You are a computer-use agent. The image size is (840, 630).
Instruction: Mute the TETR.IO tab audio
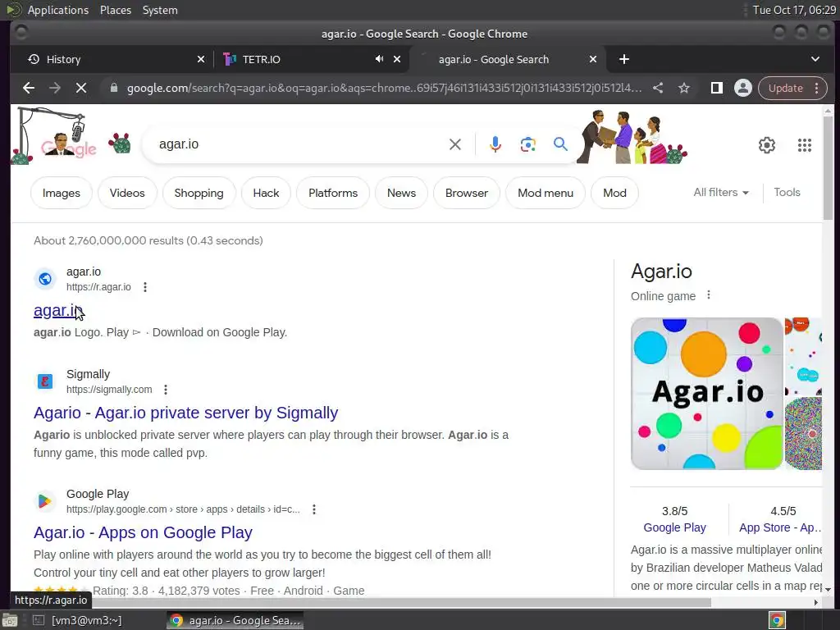coord(379,59)
